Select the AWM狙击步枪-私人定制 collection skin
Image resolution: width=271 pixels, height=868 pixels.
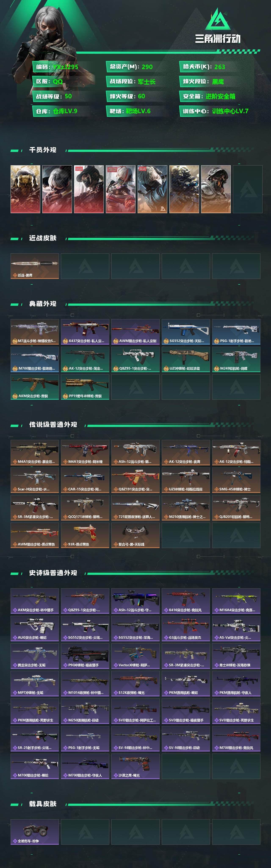tap(135, 332)
